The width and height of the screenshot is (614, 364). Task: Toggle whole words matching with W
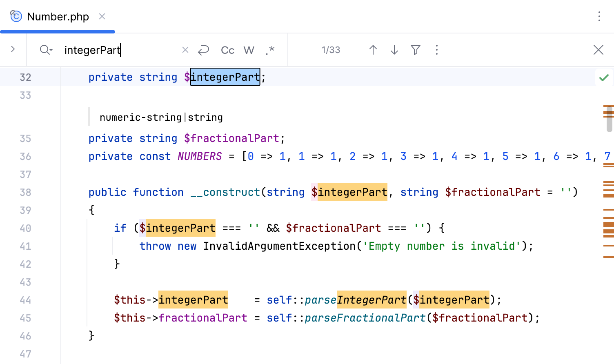[x=249, y=50]
